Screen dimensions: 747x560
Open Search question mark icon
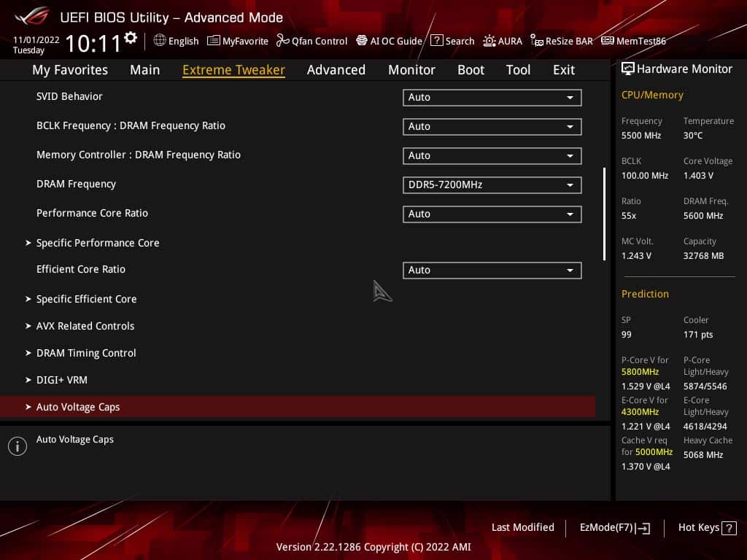point(436,41)
